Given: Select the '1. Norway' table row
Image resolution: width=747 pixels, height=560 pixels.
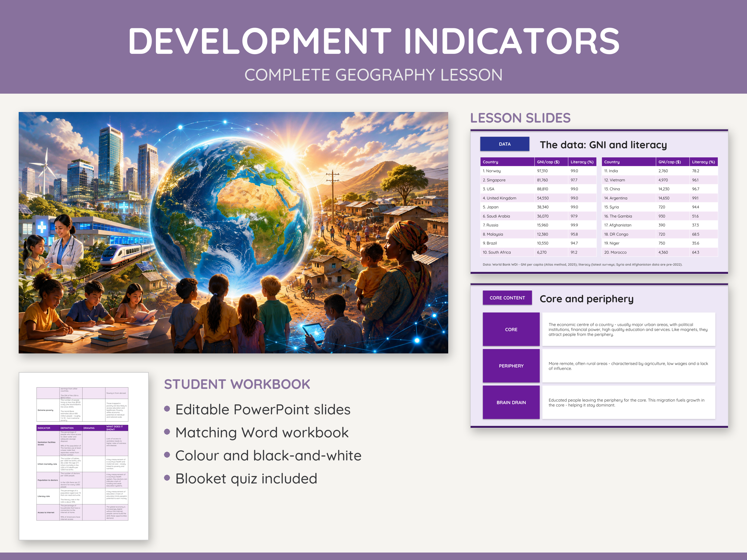Looking at the screenshot, I should (538, 171).
